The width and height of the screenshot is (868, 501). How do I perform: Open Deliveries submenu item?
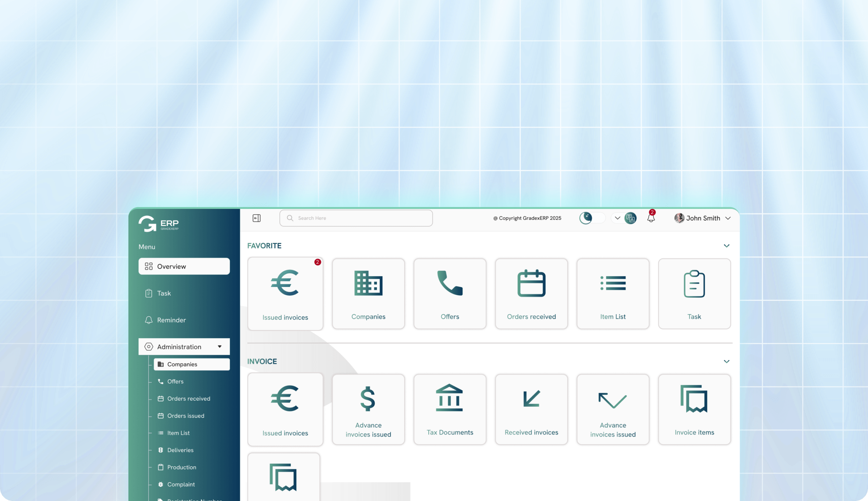(180, 450)
